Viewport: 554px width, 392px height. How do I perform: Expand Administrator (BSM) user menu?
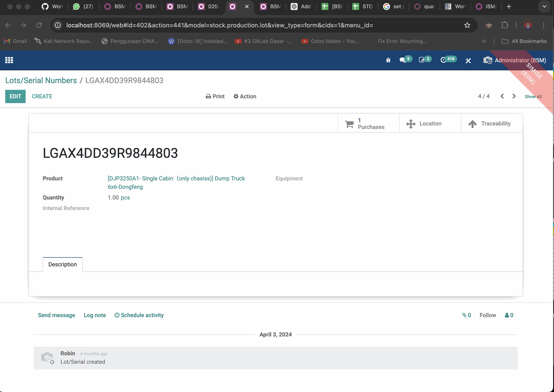click(x=515, y=60)
